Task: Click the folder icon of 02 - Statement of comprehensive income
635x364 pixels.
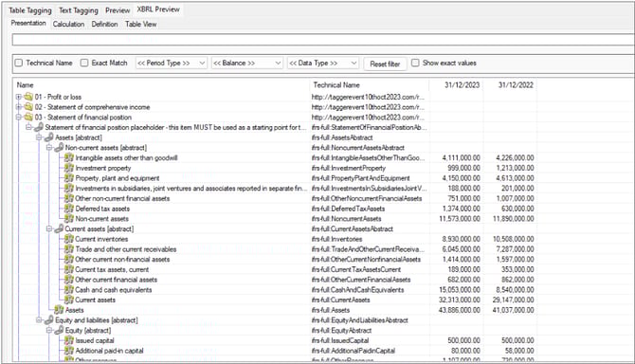Action: (x=28, y=107)
